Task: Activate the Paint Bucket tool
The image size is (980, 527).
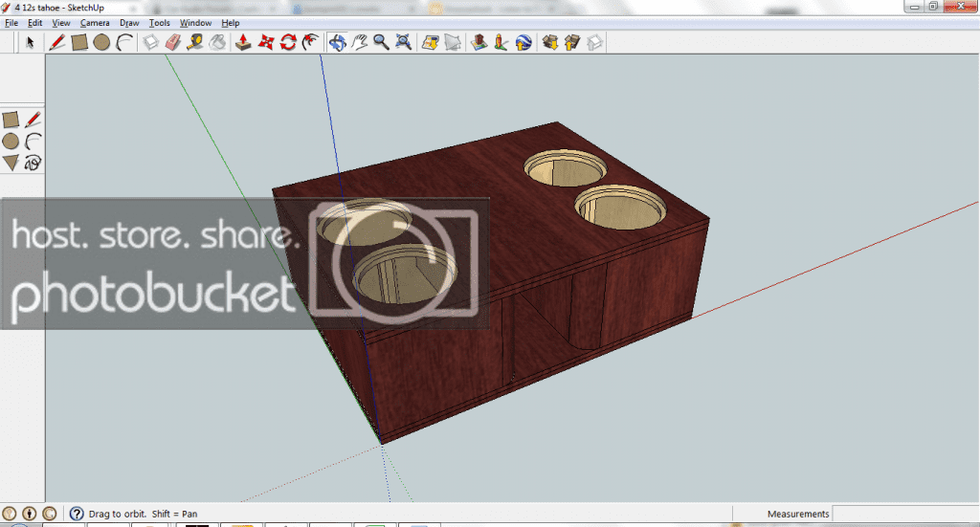Action: point(217,42)
